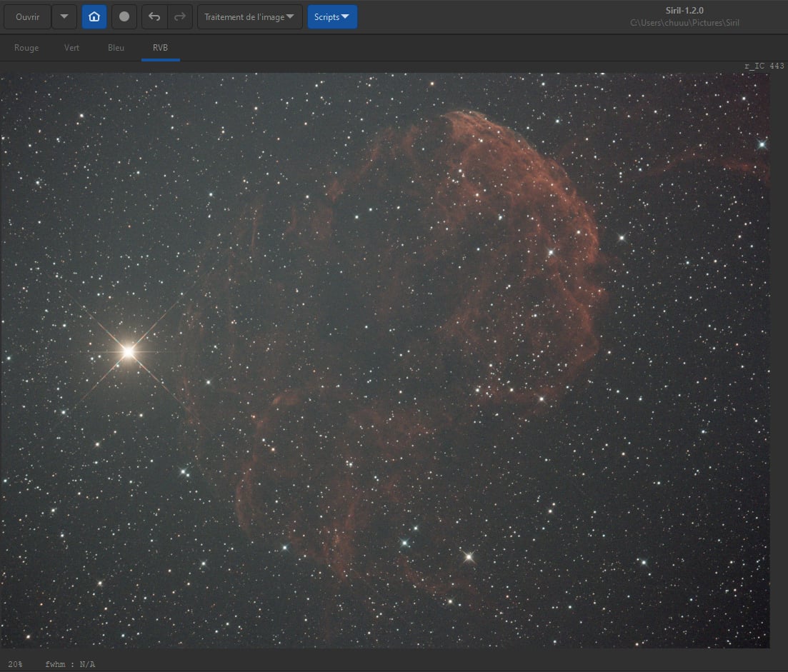Select the RVB composite tab
This screenshot has width=788, height=672.
(160, 48)
